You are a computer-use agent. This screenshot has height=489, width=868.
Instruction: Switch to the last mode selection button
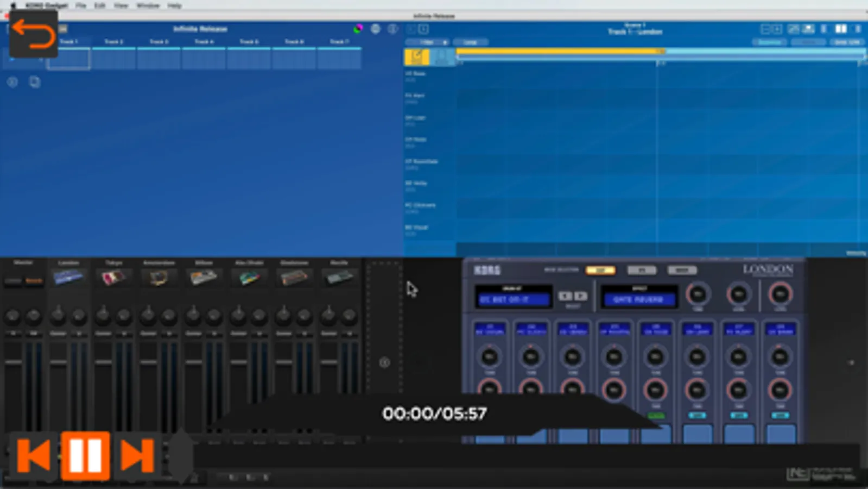[x=682, y=270]
